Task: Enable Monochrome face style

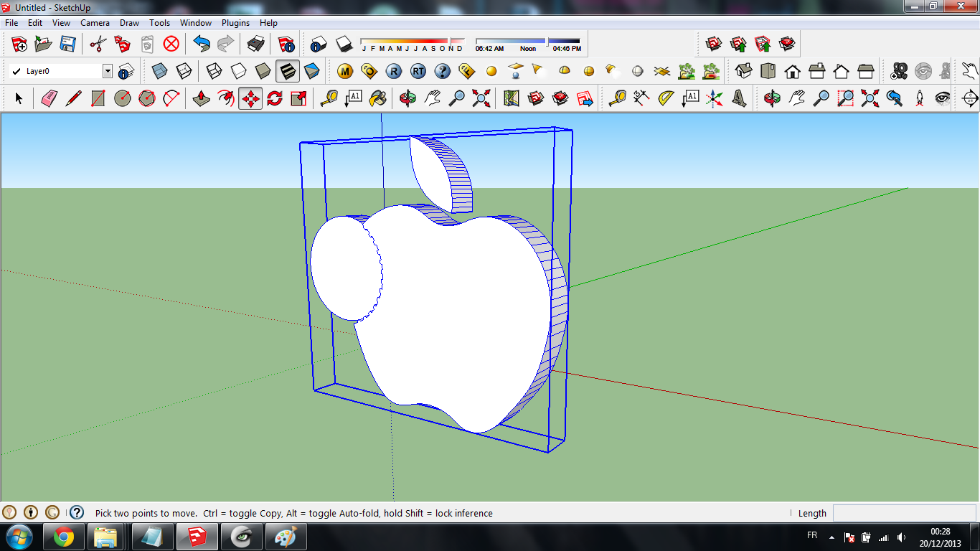Action: [x=311, y=71]
